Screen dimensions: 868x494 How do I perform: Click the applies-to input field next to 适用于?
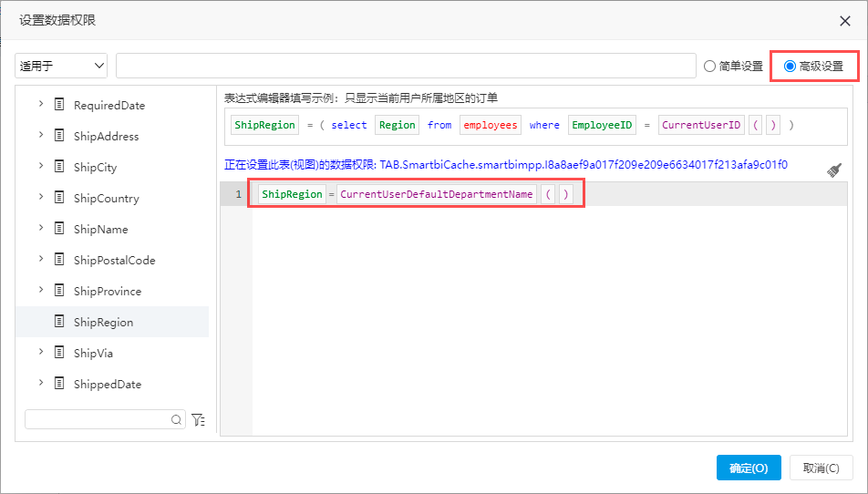(406, 66)
